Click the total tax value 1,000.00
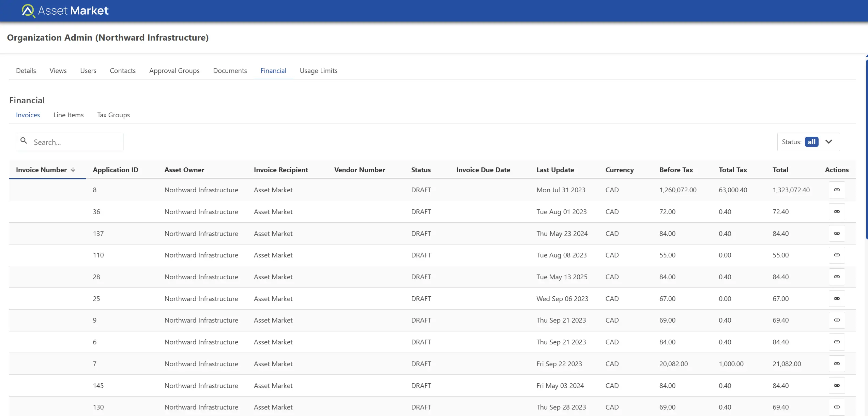 tap(731, 364)
